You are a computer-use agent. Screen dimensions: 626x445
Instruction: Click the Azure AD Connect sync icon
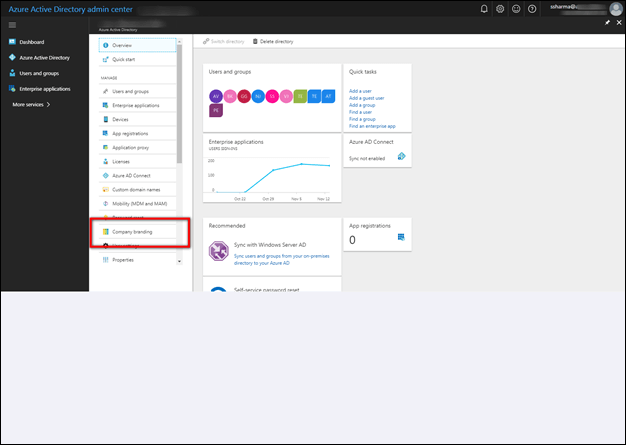tap(401, 156)
